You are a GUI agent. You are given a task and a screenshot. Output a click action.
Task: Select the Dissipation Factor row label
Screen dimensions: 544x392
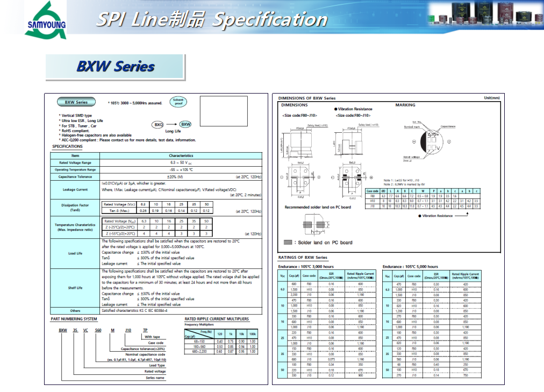[75, 208]
